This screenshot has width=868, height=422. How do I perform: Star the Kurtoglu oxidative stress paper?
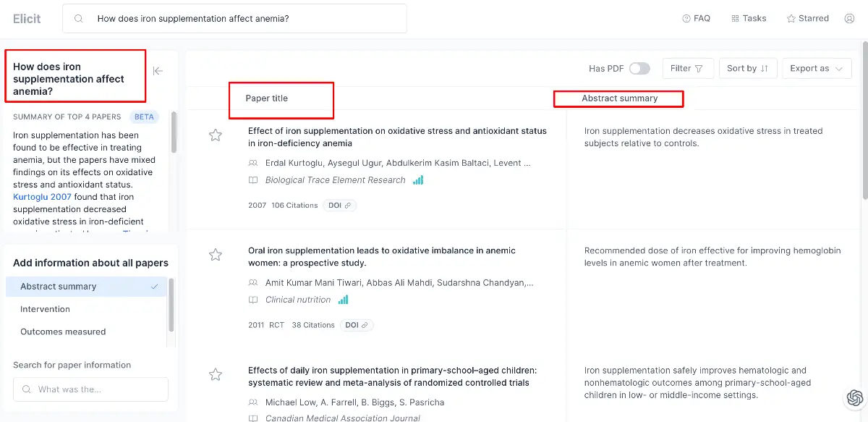coord(215,135)
